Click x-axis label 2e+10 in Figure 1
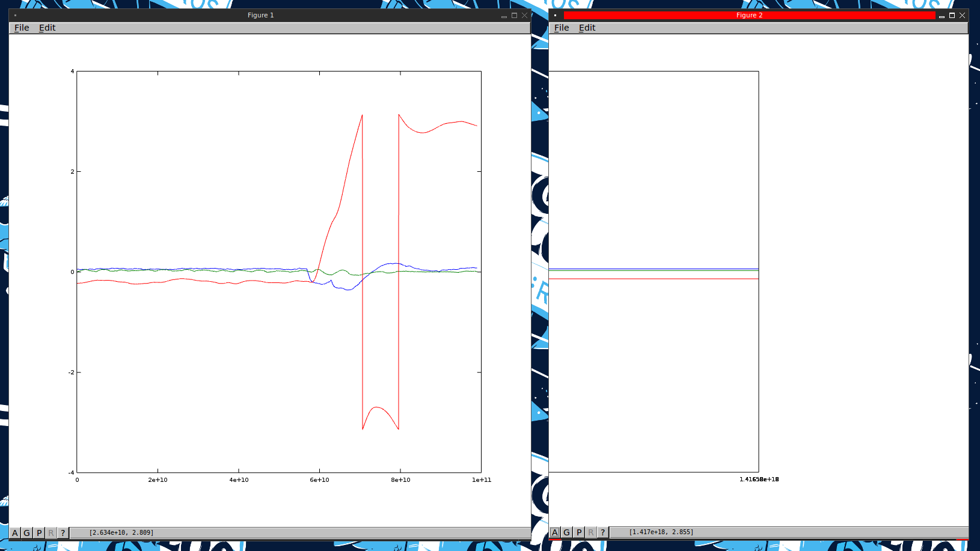This screenshot has height=551, width=980. 158,480
